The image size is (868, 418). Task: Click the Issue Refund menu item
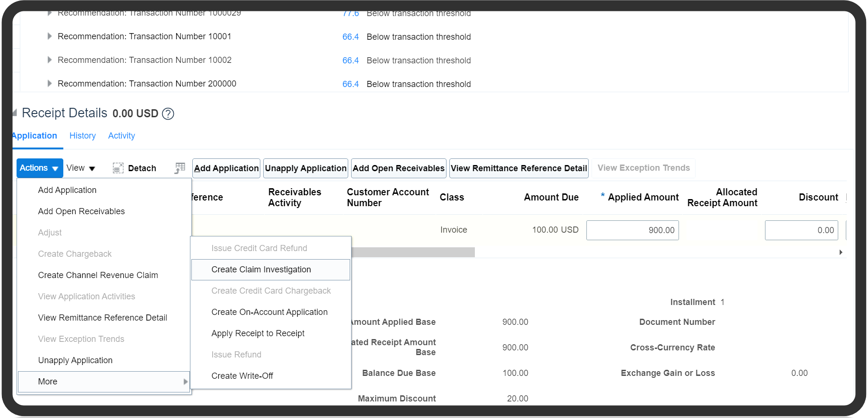(236, 355)
